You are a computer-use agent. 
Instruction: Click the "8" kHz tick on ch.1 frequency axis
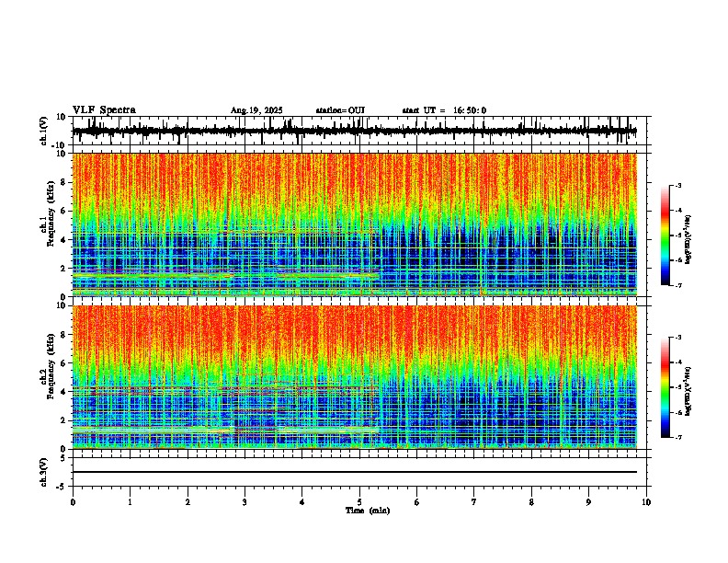63,182
